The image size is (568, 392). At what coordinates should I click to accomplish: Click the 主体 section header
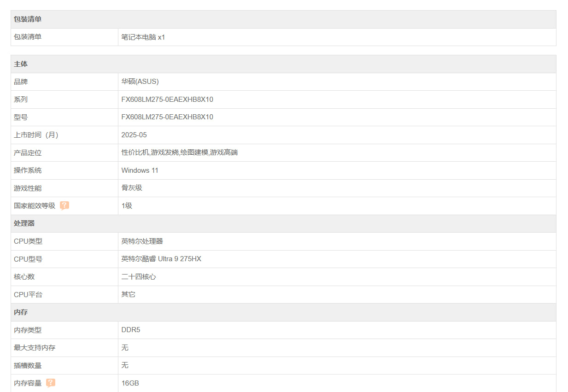coord(21,64)
